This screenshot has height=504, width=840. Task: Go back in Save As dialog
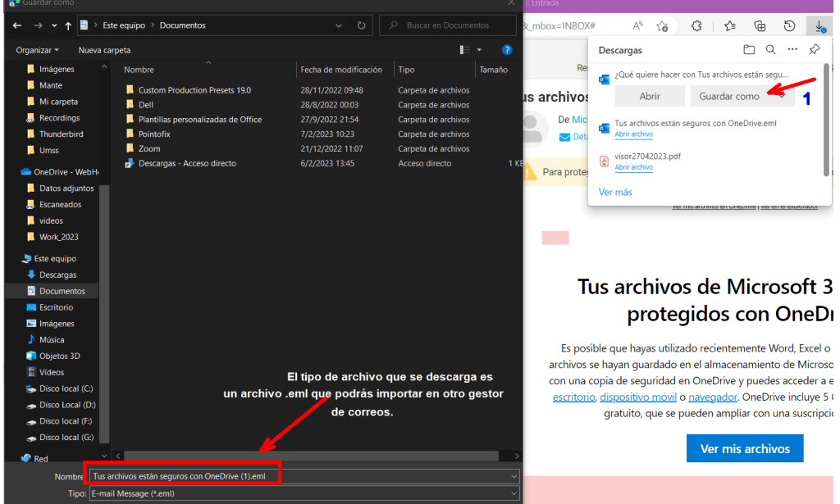coord(17,25)
